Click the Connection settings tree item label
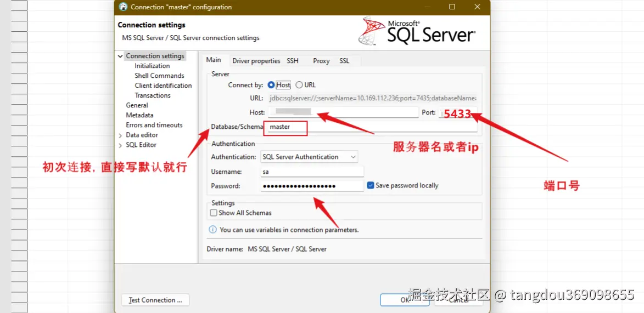Screen dimensions: 644x313 click(155, 56)
